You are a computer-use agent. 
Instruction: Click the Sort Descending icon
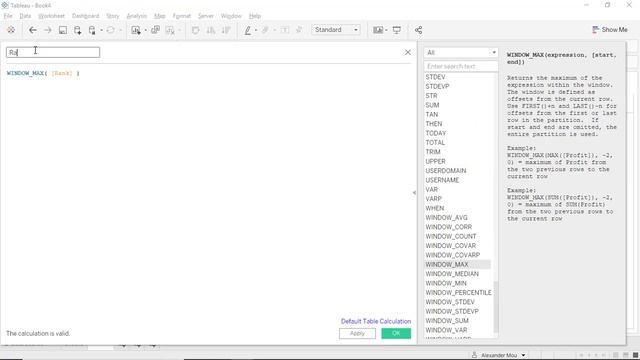coord(226,30)
